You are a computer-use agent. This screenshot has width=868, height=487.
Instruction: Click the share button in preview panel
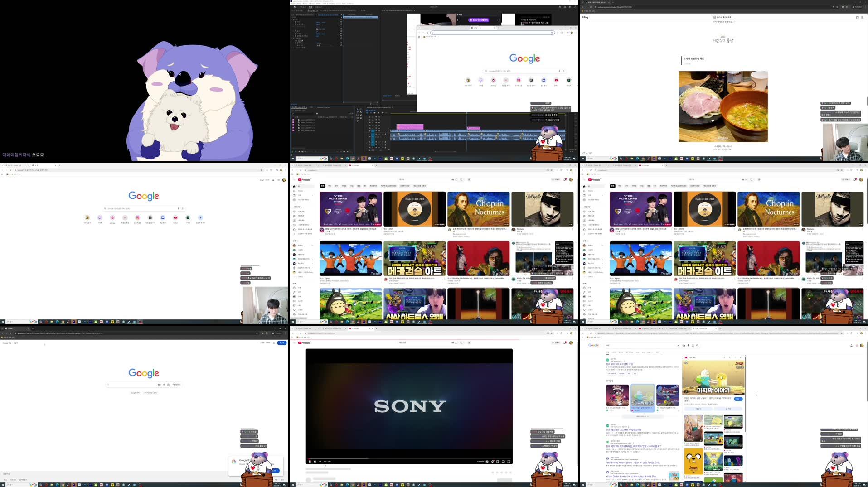coord(698,409)
